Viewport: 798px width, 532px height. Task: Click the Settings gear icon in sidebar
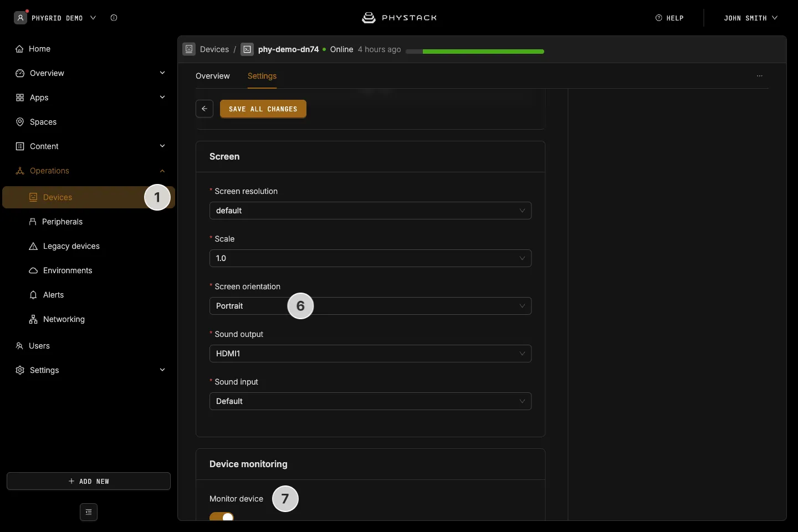coord(20,370)
